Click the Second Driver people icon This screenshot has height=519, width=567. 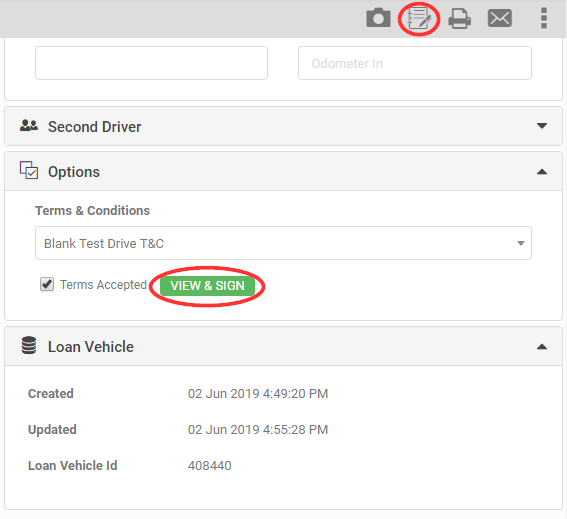click(29, 126)
